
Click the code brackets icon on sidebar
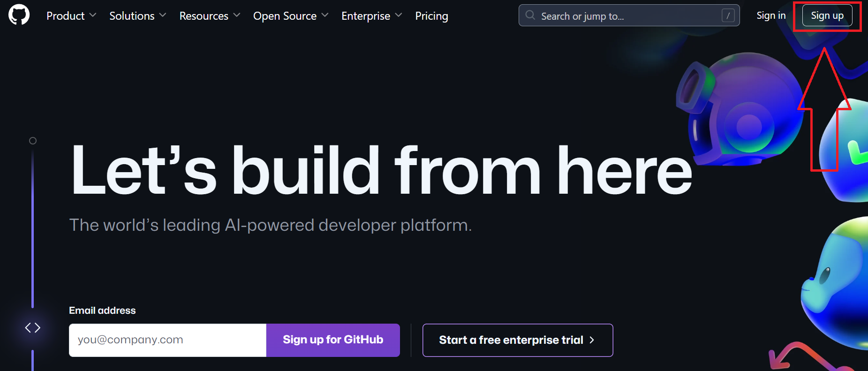tap(32, 327)
